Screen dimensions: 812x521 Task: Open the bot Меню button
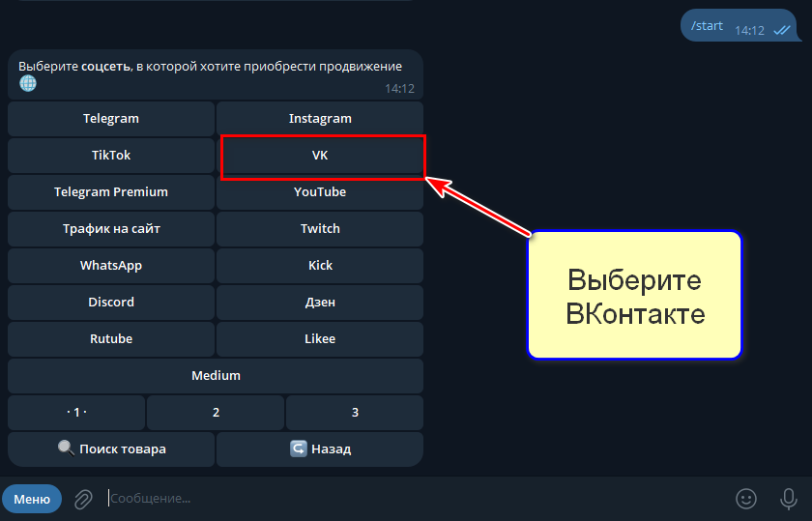pos(32,499)
